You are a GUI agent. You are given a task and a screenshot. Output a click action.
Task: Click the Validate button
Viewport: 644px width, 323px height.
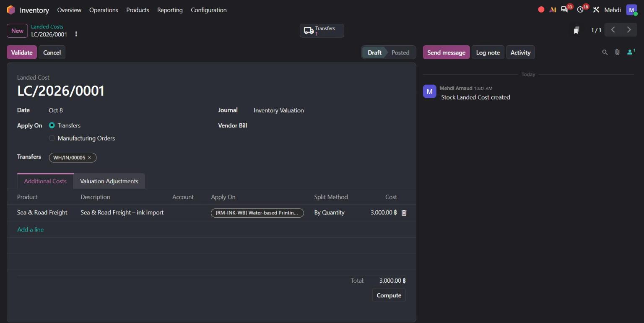coord(22,52)
